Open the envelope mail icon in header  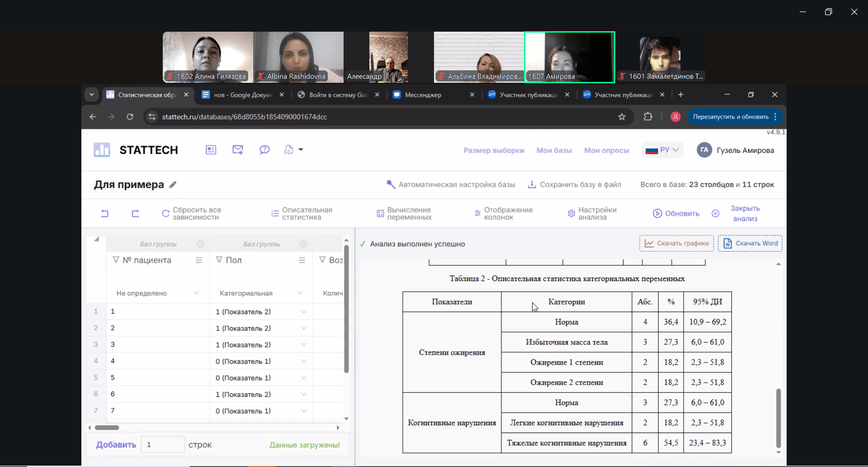point(237,150)
